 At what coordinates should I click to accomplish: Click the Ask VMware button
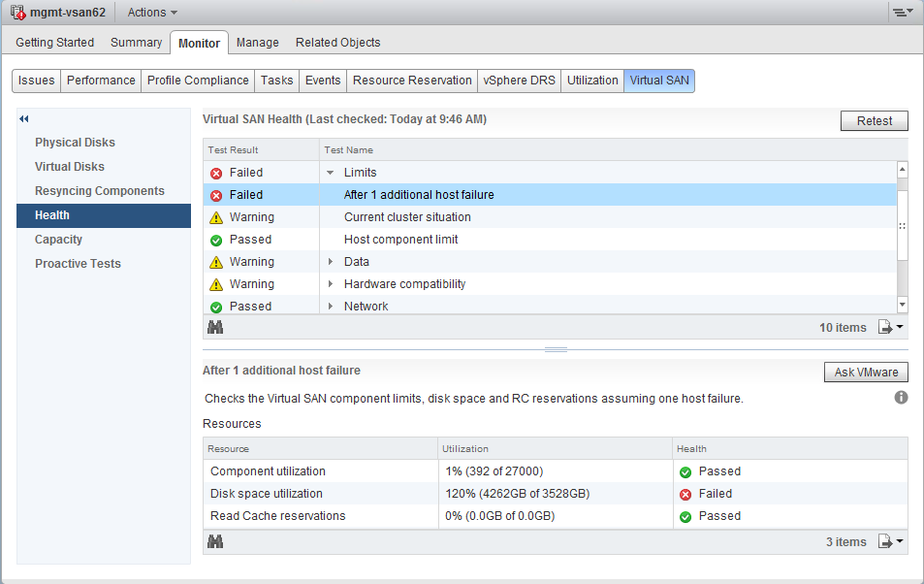864,372
